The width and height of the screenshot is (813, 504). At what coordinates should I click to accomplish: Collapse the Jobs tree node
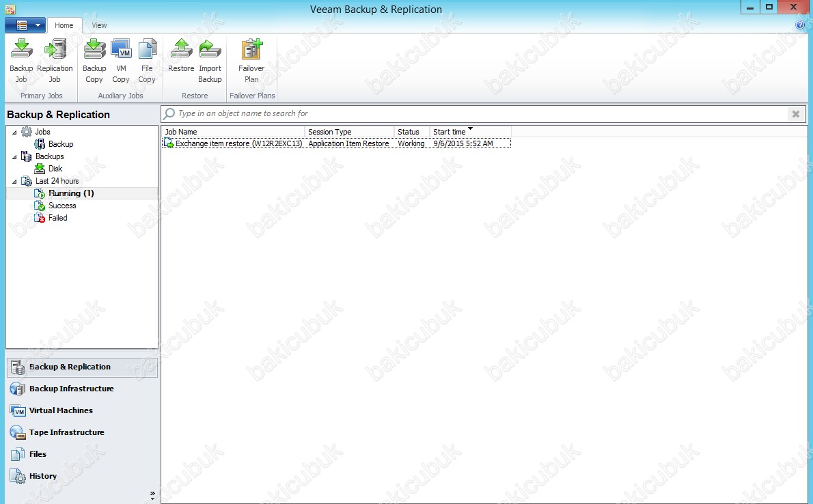pyautogui.click(x=14, y=132)
